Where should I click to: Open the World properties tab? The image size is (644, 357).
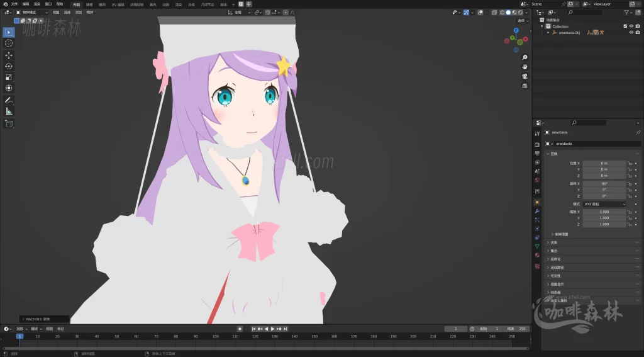pyautogui.click(x=537, y=180)
